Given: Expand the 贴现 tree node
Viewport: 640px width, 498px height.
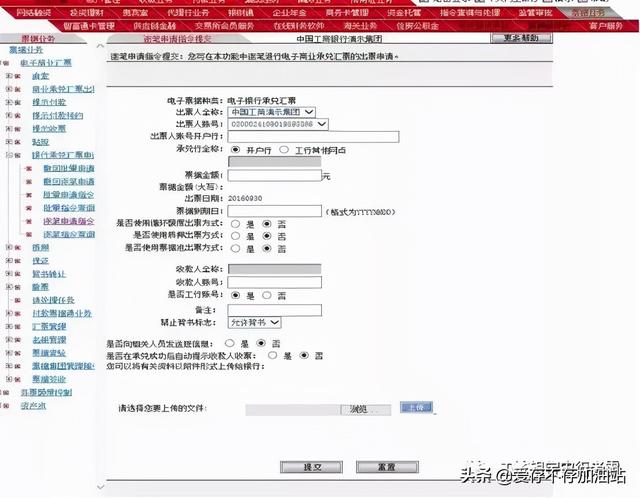Looking at the screenshot, I should [x=9, y=142].
